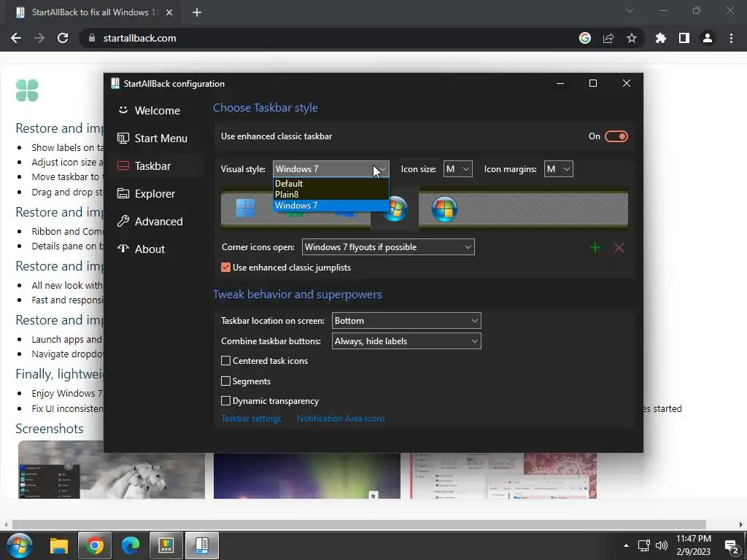Uncheck Use enhanced classic jumplists
The image size is (747, 560).
point(226,268)
